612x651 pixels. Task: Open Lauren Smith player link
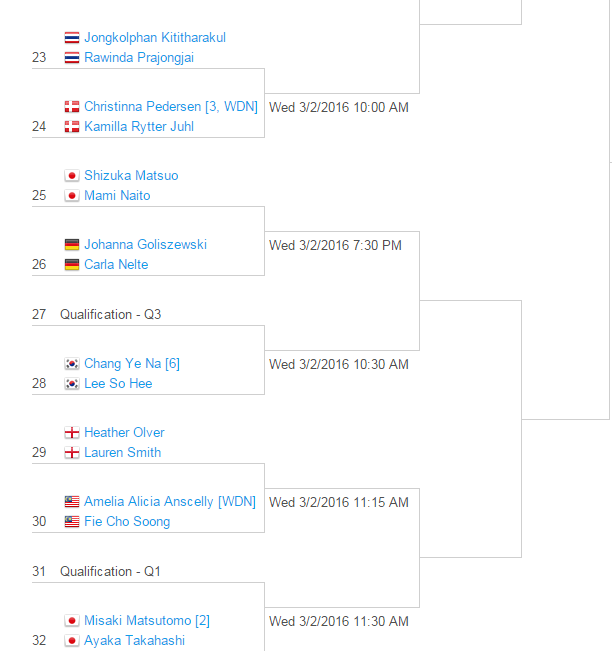[x=122, y=453]
